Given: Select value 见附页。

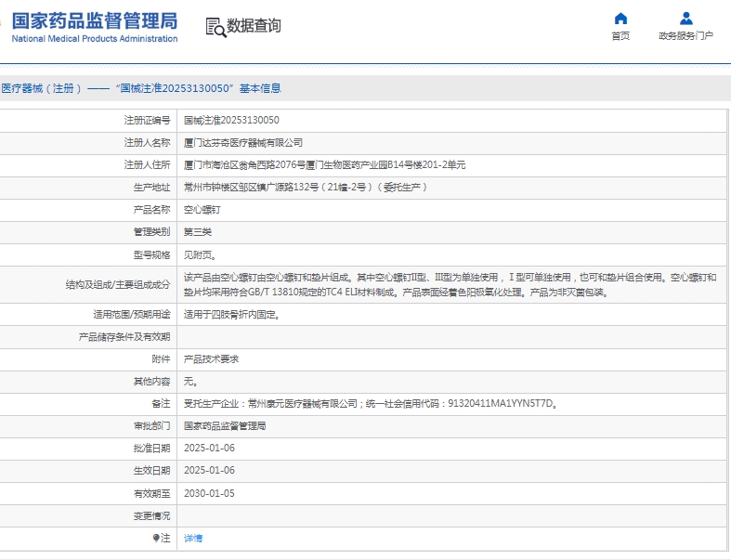Looking at the screenshot, I should pos(200,254).
